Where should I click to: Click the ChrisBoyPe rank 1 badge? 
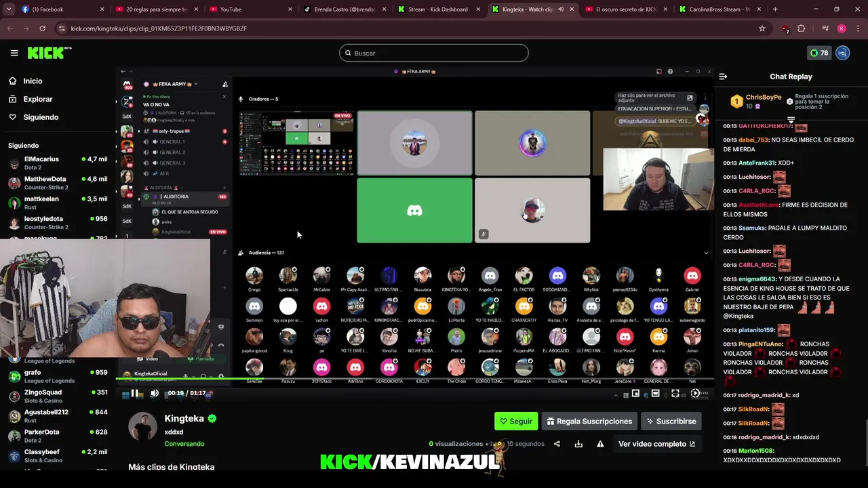coord(736,102)
